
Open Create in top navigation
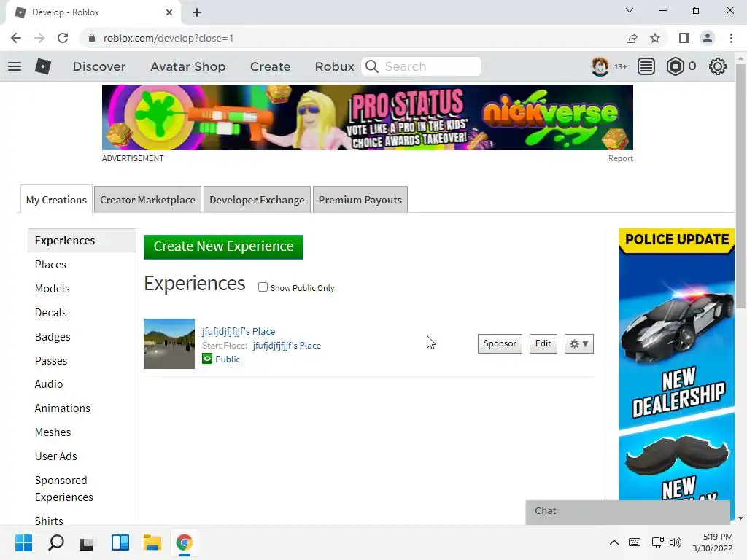click(270, 66)
